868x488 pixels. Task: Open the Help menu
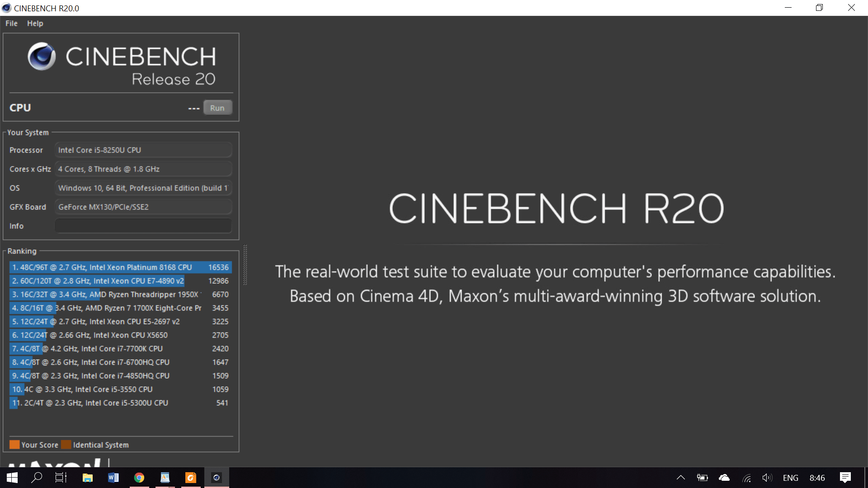click(x=35, y=23)
